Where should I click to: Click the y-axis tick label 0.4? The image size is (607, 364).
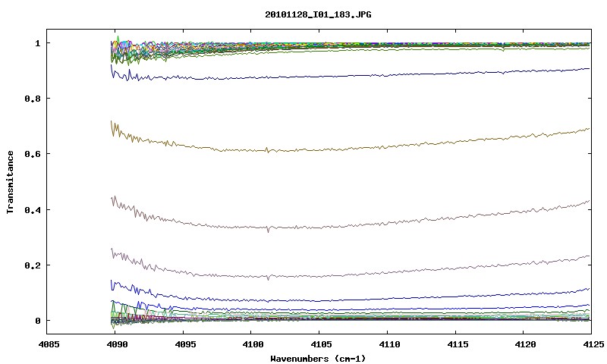pos(33,209)
